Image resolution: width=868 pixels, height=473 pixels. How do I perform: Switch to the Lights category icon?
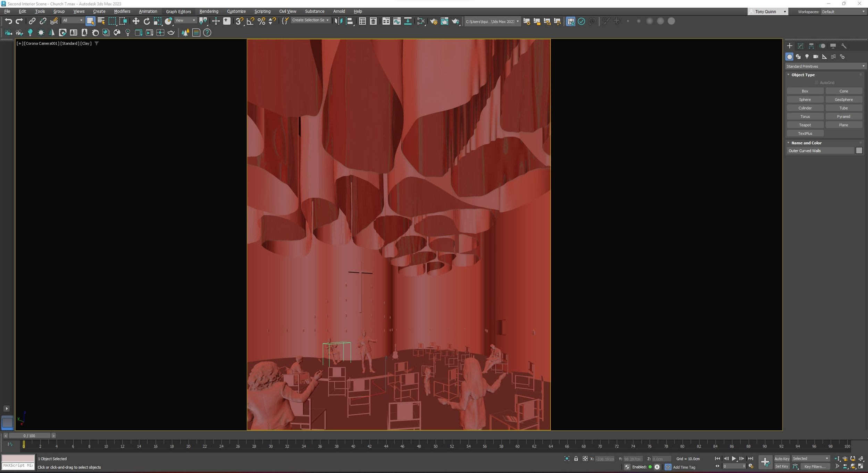coord(807,57)
